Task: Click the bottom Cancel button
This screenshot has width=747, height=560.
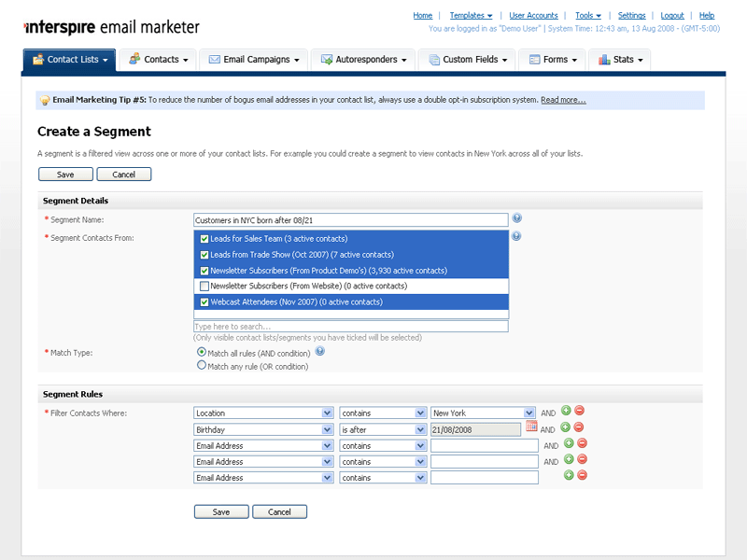Action: point(279,511)
